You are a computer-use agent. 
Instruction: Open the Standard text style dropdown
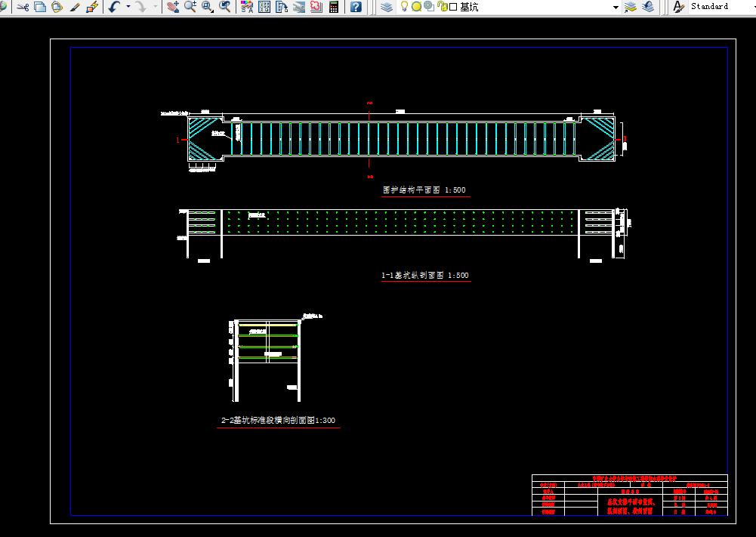[x=721, y=6]
